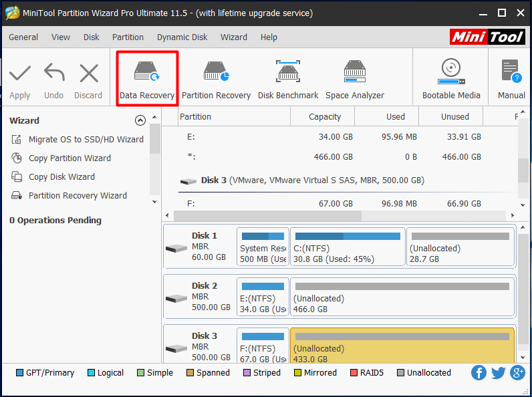Image resolution: width=532 pixels, height=397 pixels.
Task: Click the Disk 1 drive icon in the disk map
Action: pos(176,249)
